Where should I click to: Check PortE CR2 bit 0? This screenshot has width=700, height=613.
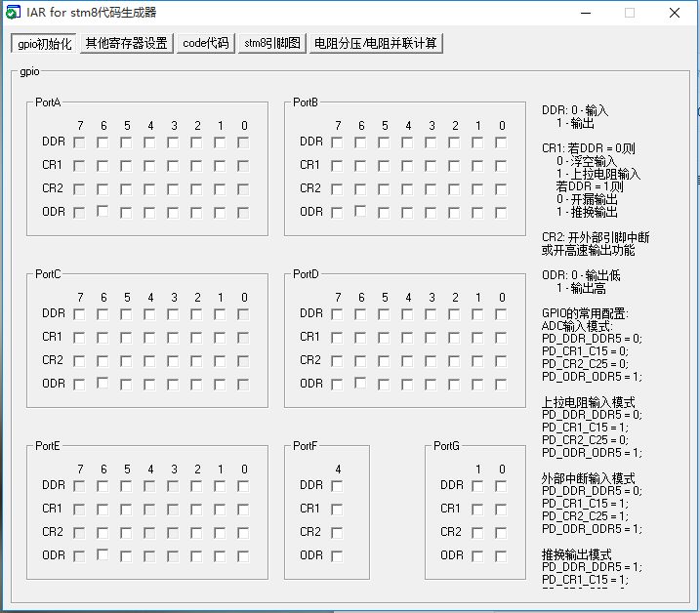(x=243, y=533)
